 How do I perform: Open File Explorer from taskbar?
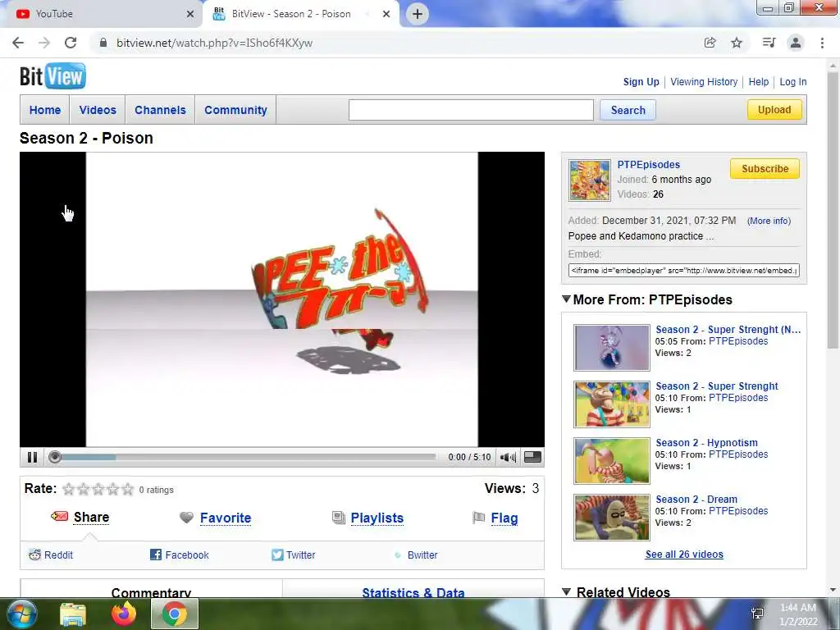click(x=73, y=614)
